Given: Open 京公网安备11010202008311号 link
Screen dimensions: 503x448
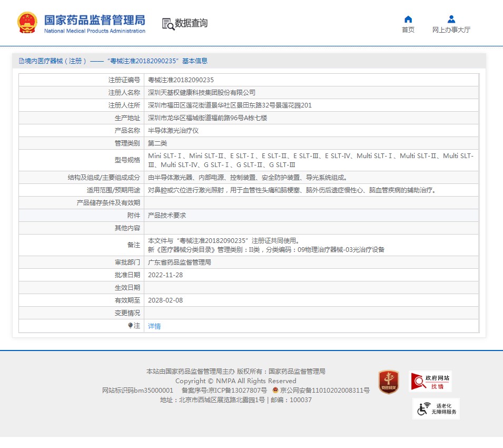Looking at the screenshot, I should [324, 390].
